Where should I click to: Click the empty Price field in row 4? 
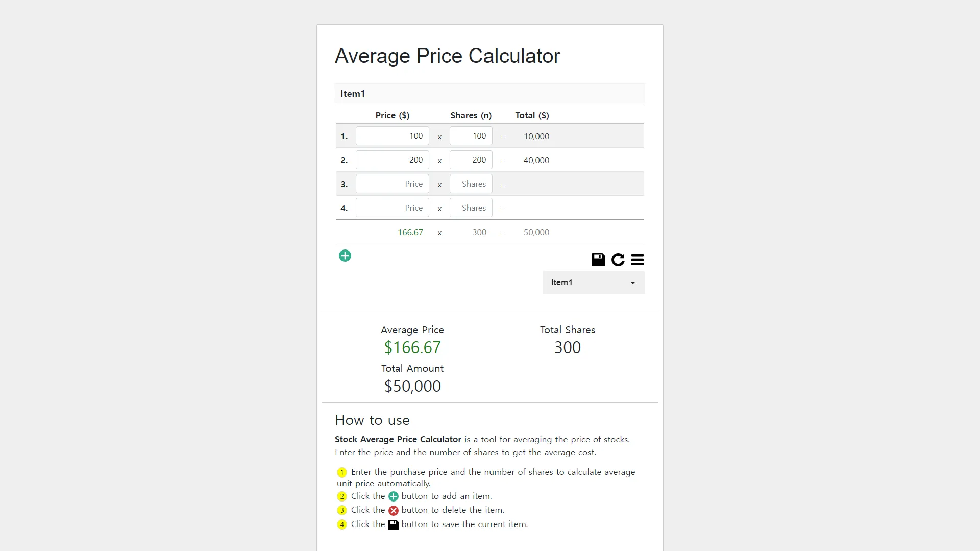(393, 208)
